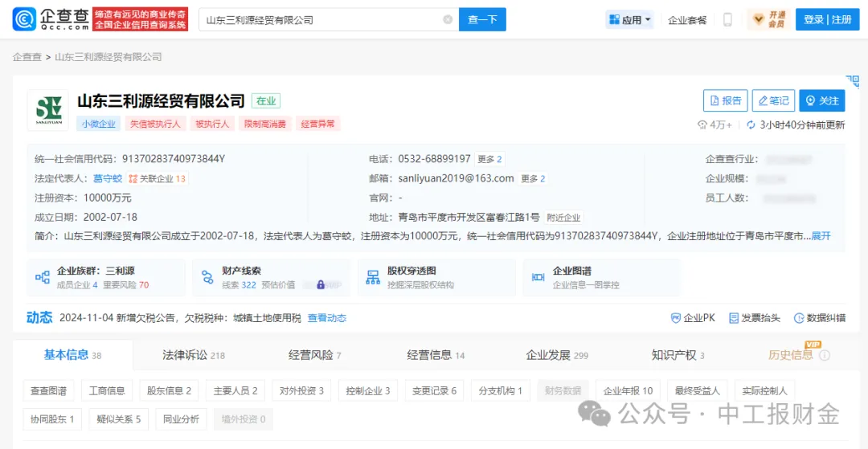Select the 变更记录 6 button
Image resolution: width=868 pixels, height=449 pixels.
tap(435, 391)
